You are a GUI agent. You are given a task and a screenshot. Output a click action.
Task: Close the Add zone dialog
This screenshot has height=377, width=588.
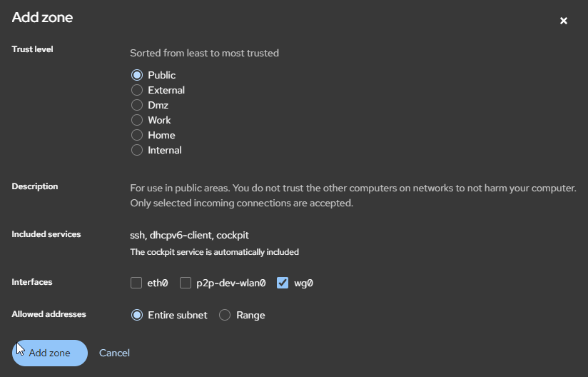pyautogui.click(x=564, y=21)
